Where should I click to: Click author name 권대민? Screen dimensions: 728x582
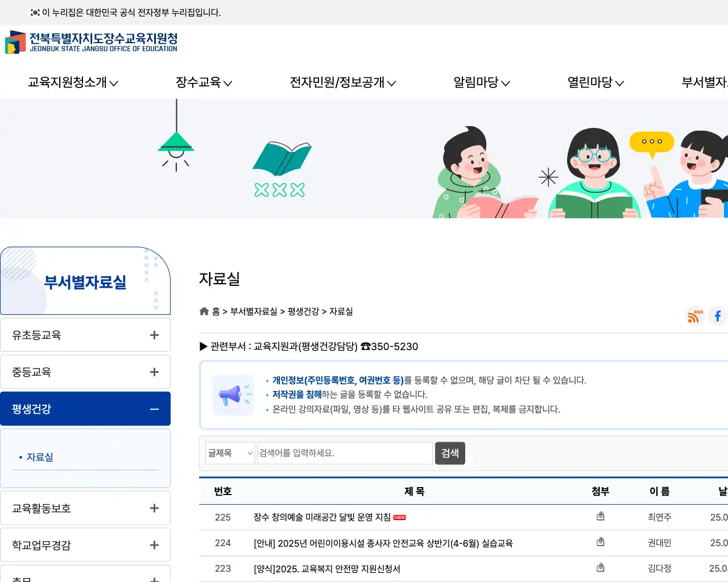(660, 543)
